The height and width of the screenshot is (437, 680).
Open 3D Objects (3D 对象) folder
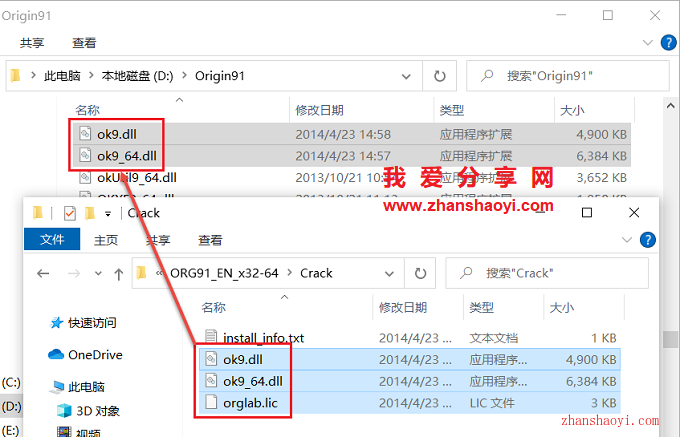click(88, 411)
